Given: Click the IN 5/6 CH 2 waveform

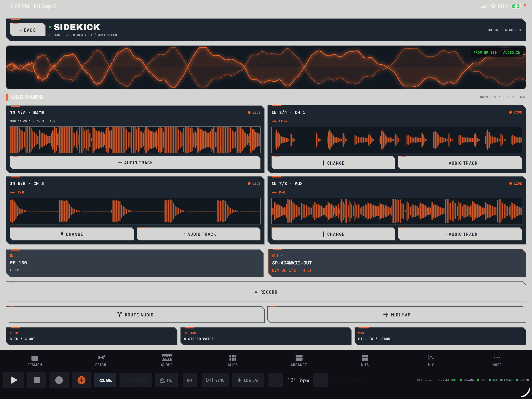Looking at the screenshot, I should 135,211.
